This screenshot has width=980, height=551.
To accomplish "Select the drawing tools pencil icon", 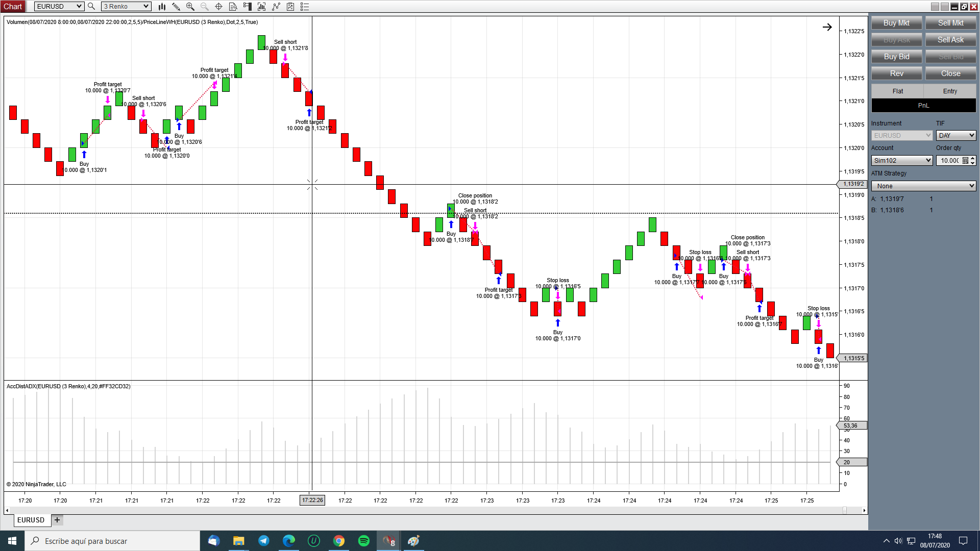I will click(x=176, y=7).
